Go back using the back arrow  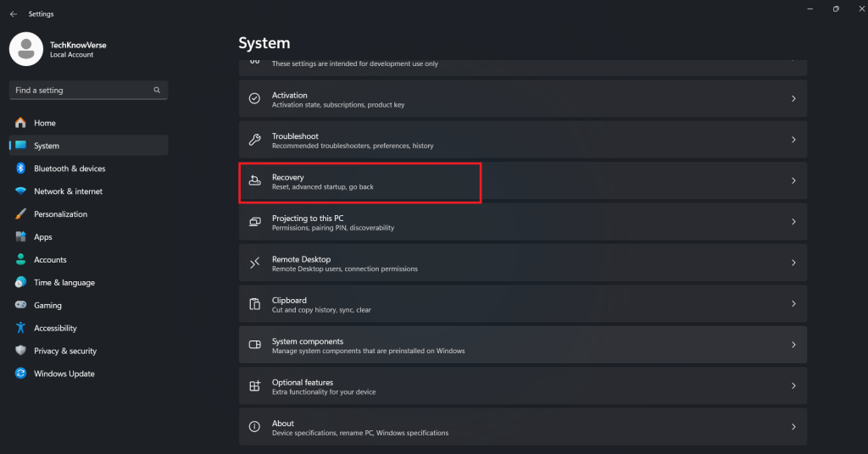pyautogui.click(x=13, y=14)
